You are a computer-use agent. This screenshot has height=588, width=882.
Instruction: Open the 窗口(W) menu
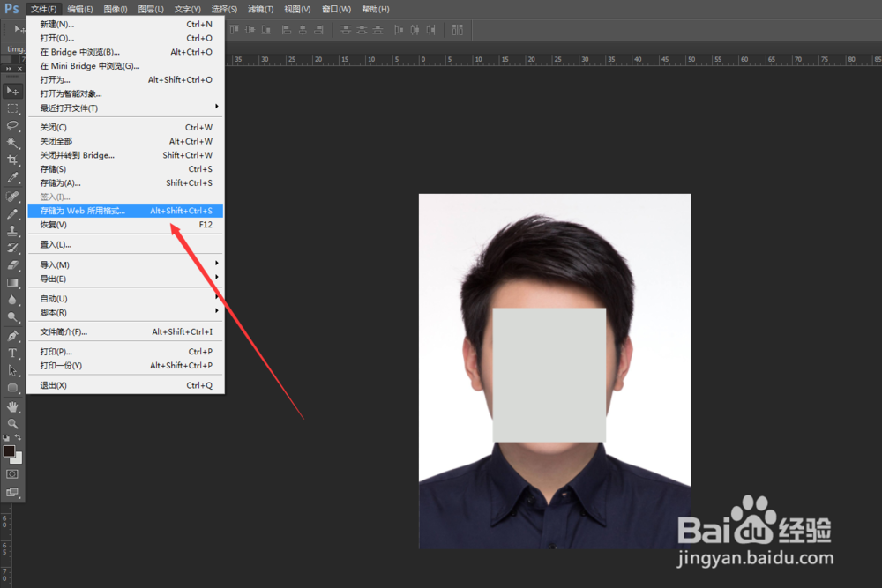(x=336, y=9)
